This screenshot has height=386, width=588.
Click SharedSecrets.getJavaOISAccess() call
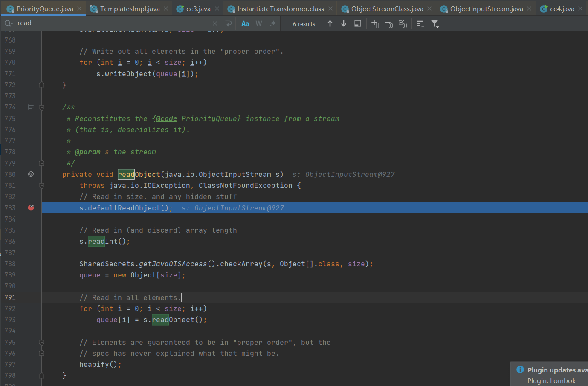pos(147,264)
